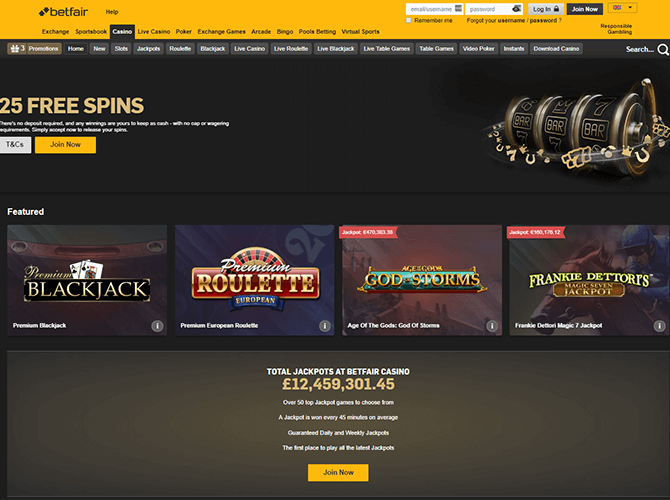
Task: Show info for Premium Blackjack
Action: pos(157,326)
